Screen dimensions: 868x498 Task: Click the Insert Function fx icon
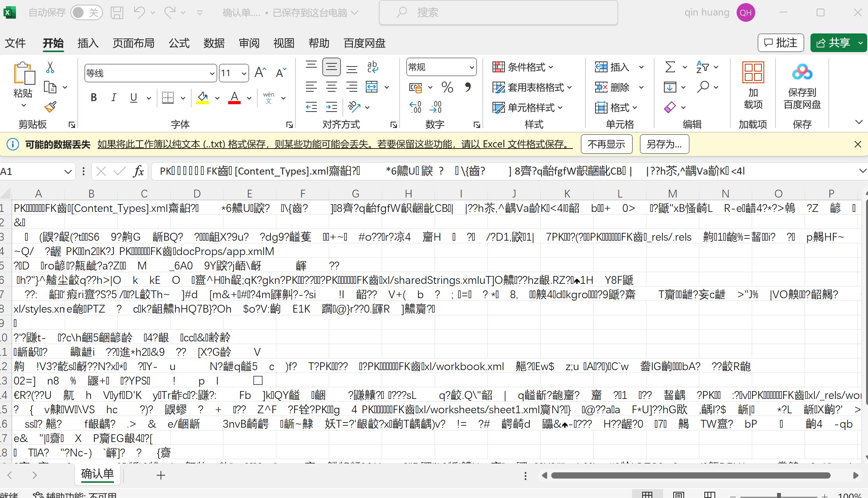(138, 171)
